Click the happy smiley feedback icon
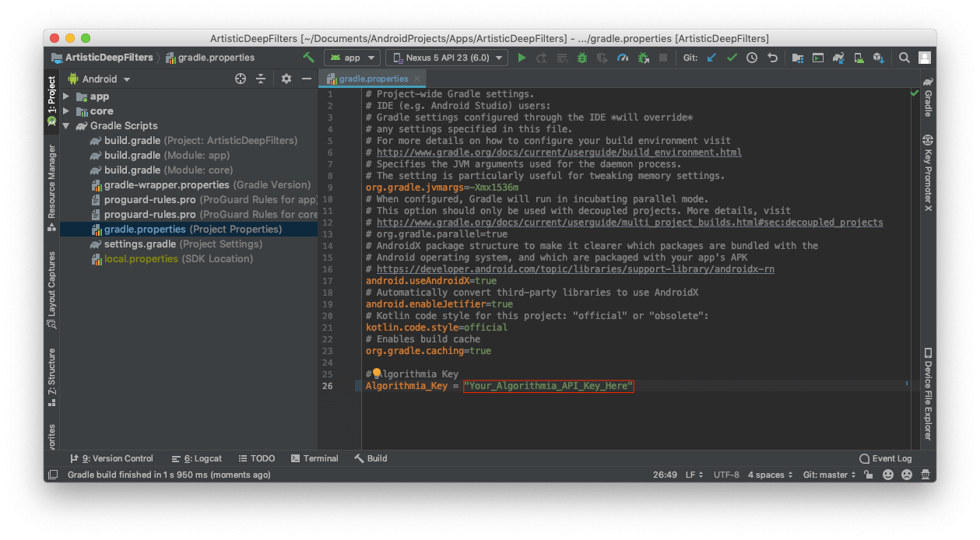980x540 pixels. pos(888,475)
